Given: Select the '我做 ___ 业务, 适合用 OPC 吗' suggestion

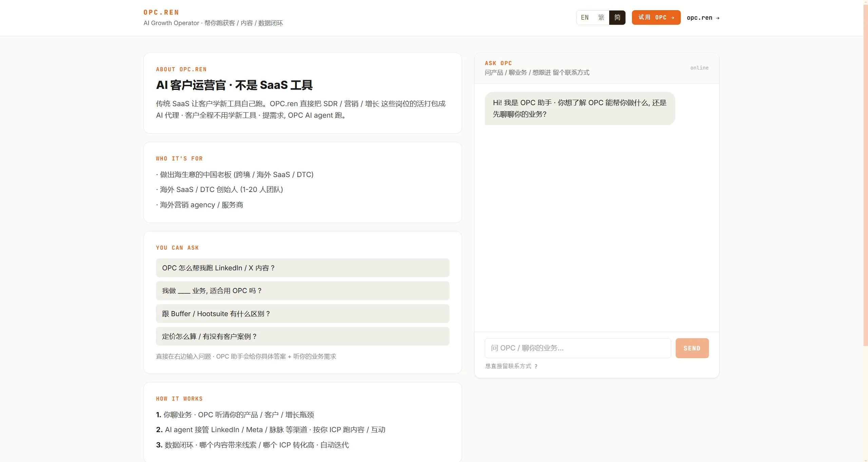Looking at the screenshot, I should pyautogui.click(x=303, y=291).
